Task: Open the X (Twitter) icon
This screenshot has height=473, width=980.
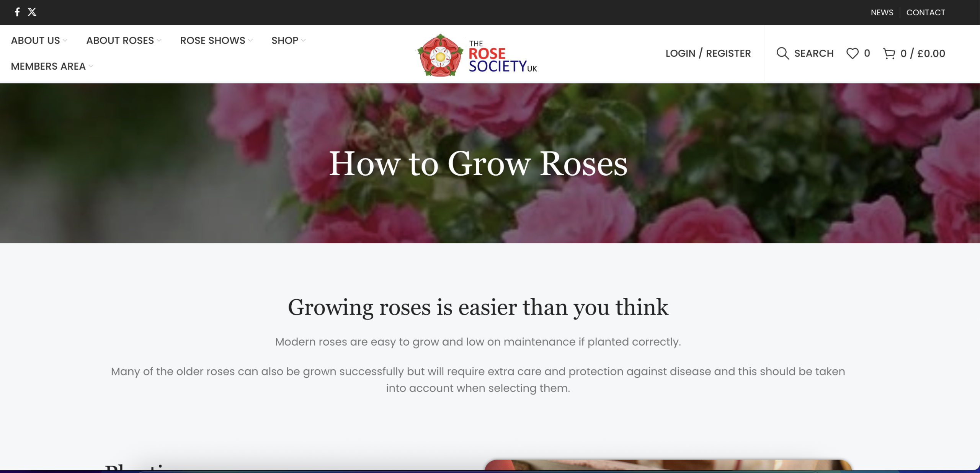Action: pyautogui.click(x=32, y=12)
